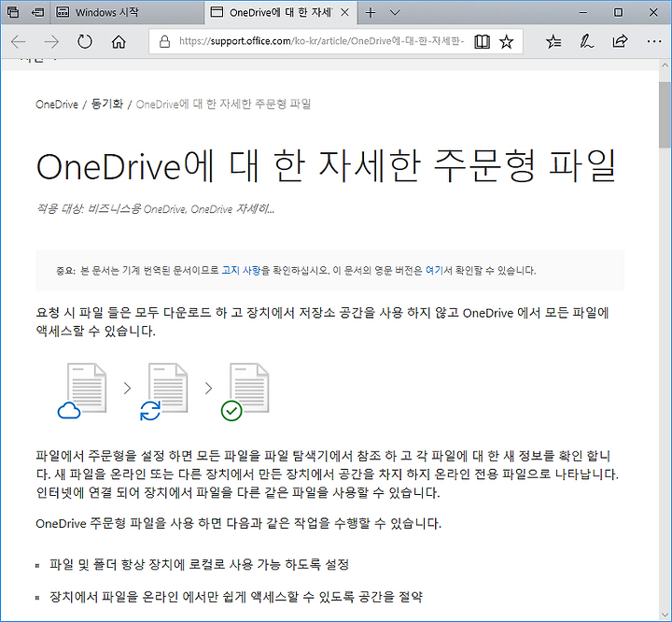Go to the Home page
This screenshot has height=622, width=672.
[x=119, y=42]
